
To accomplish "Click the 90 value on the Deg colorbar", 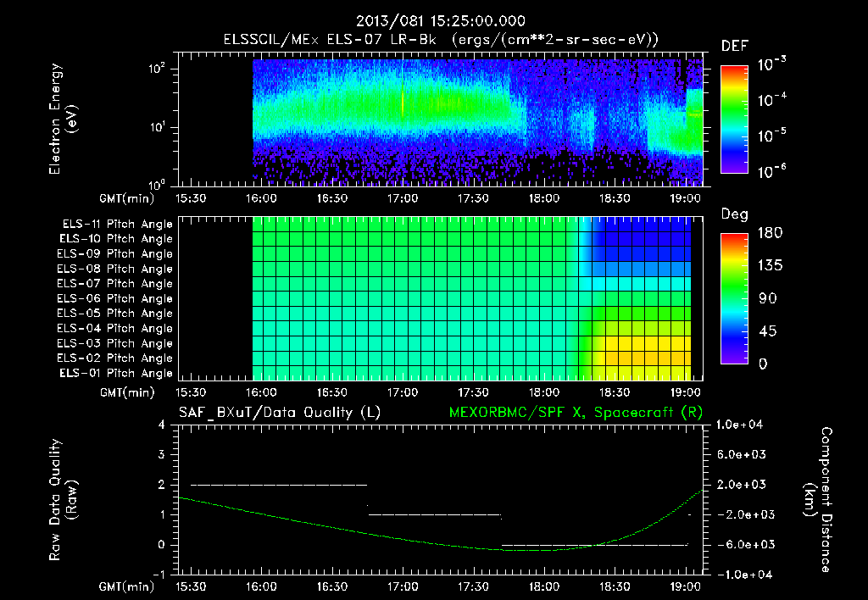I will (768, 299).
